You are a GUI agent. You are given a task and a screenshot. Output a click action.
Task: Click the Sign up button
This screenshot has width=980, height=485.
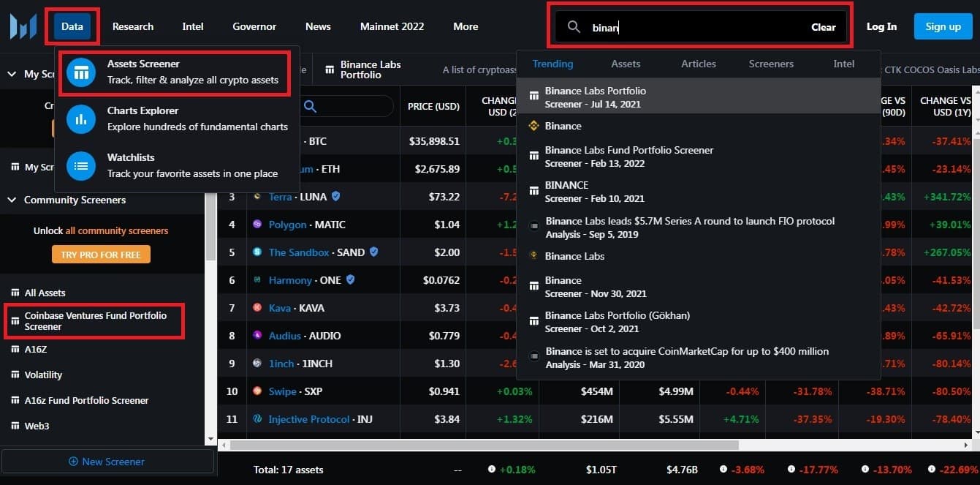[943, 26]
